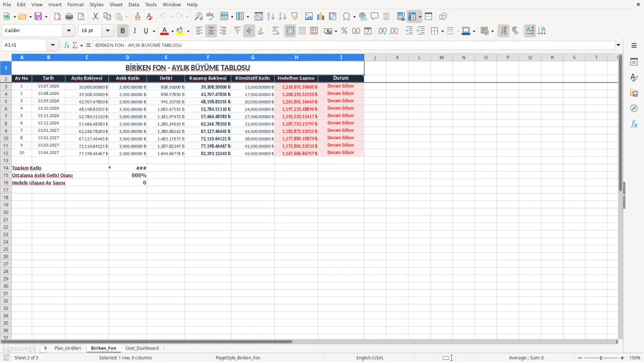Image resolution: width=644 pixels, height=362 pixels.
Task: Open the Borders dropdown arrow
Action: tap(442, 31)
